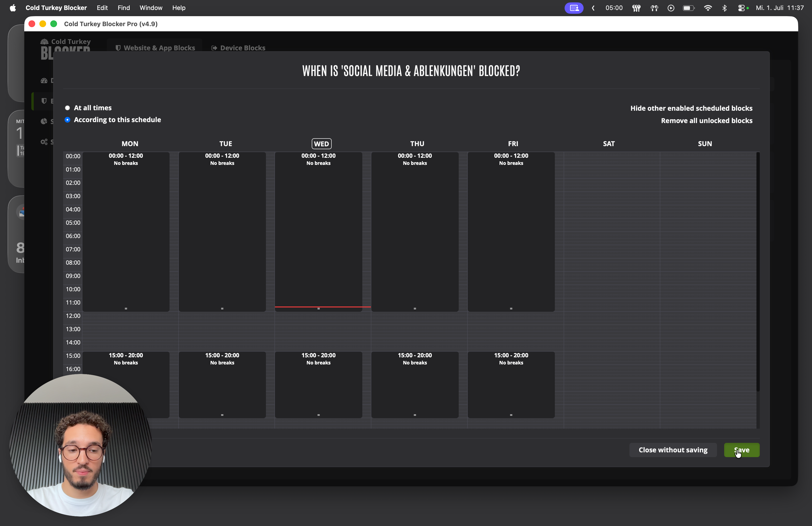Click the battery status icon
The width and height of the screenshot is (812, 526).
pos(689,8)
